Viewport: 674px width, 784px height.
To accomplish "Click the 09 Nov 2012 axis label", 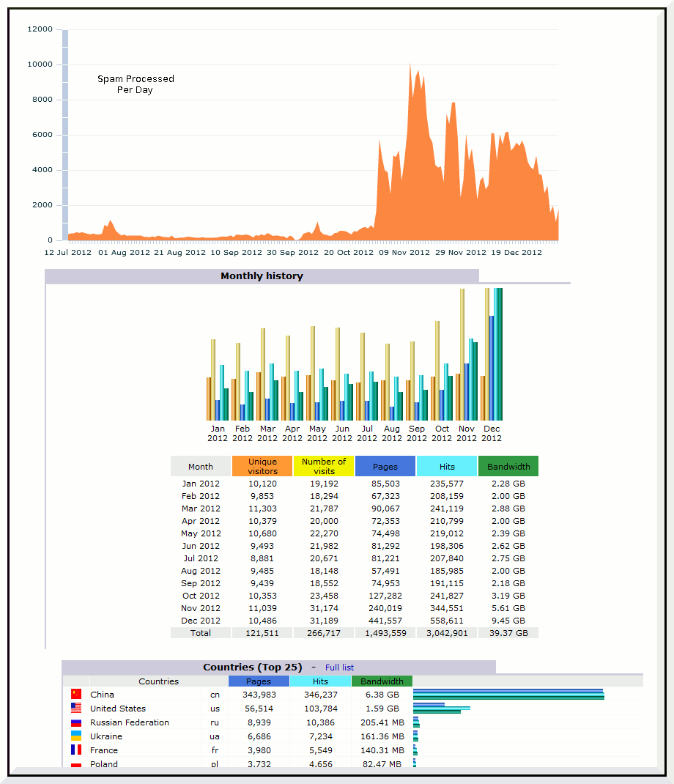I will click(404, 253).
